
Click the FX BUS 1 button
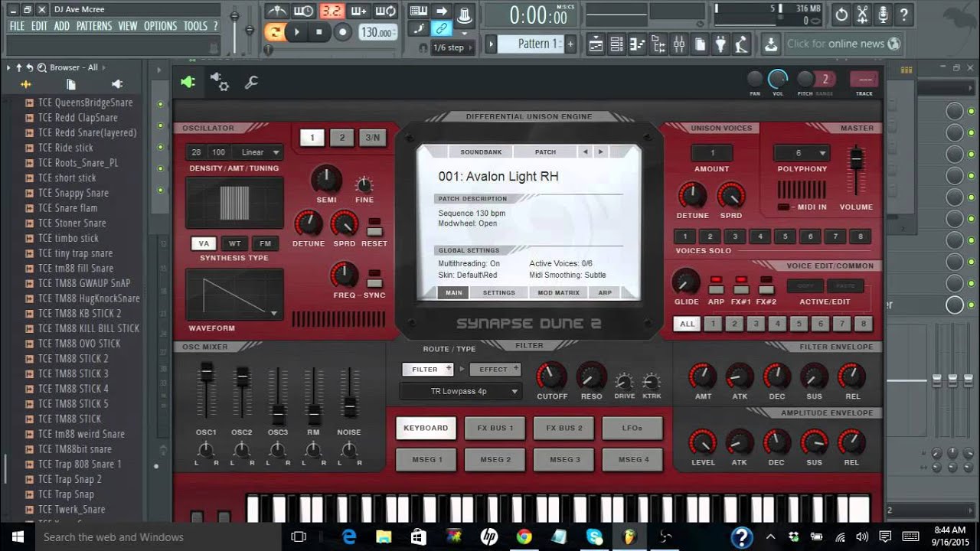(x=495, y=428)
